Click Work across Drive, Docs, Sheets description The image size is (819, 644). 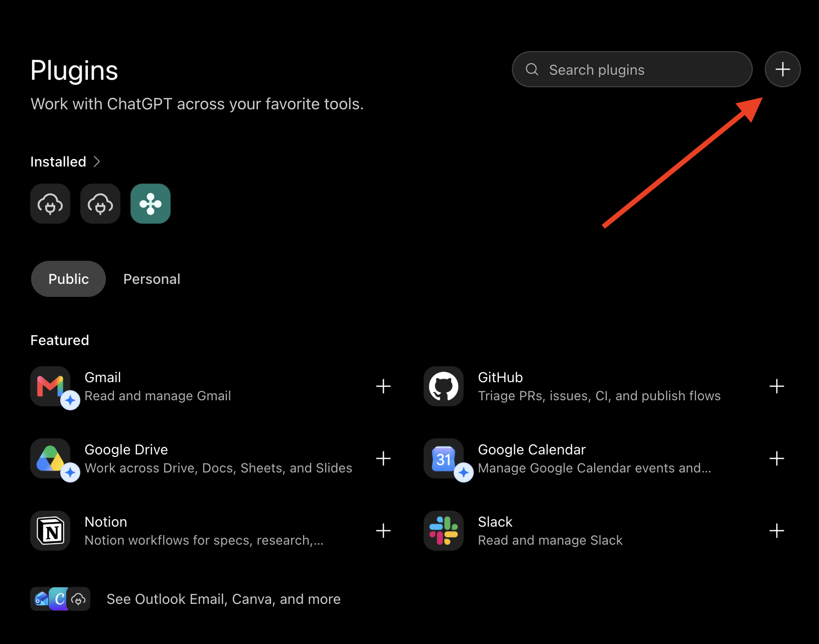tap(218, 468)
